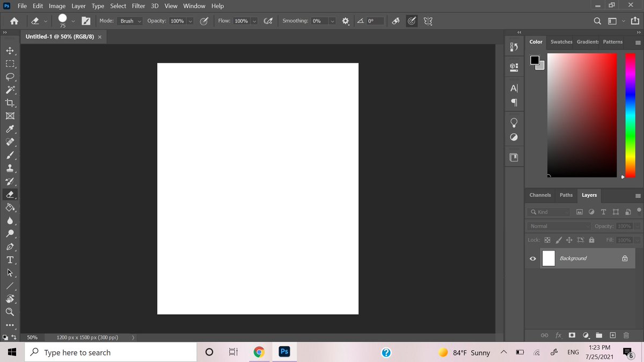The image size is (644, 362).
Task: Open the File menu
Action: tap(23, 6)
